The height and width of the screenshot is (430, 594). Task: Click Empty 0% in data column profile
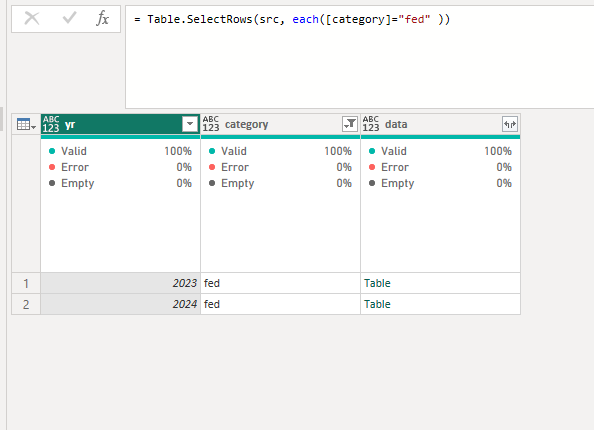[440, 183]
